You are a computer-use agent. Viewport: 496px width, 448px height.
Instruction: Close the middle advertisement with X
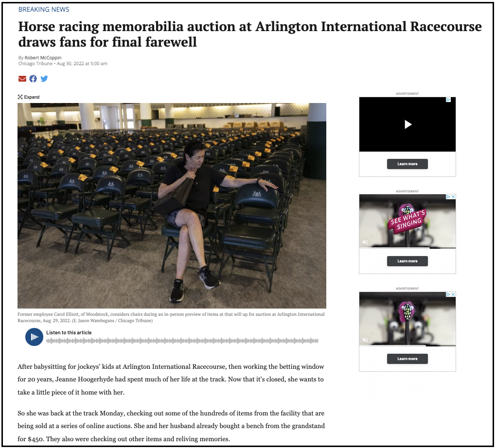pyautogui.click(x=453, y=197)
